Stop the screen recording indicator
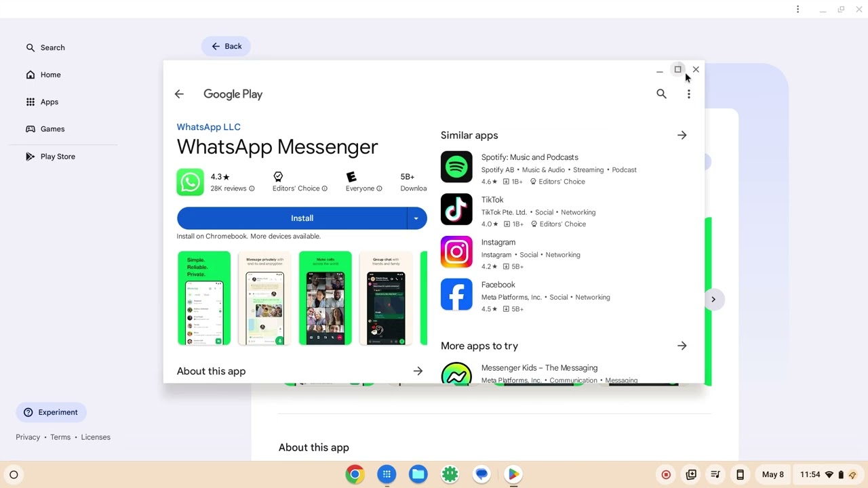Screen dimensions: 868x488 coord(666,474)
